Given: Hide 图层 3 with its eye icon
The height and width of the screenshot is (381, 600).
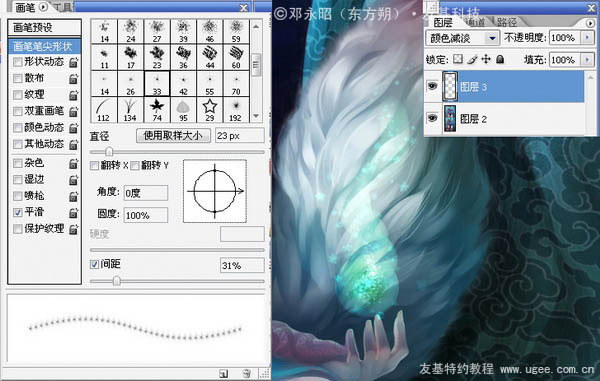Looking at the screenshot, I should click(x=432, y=86).
